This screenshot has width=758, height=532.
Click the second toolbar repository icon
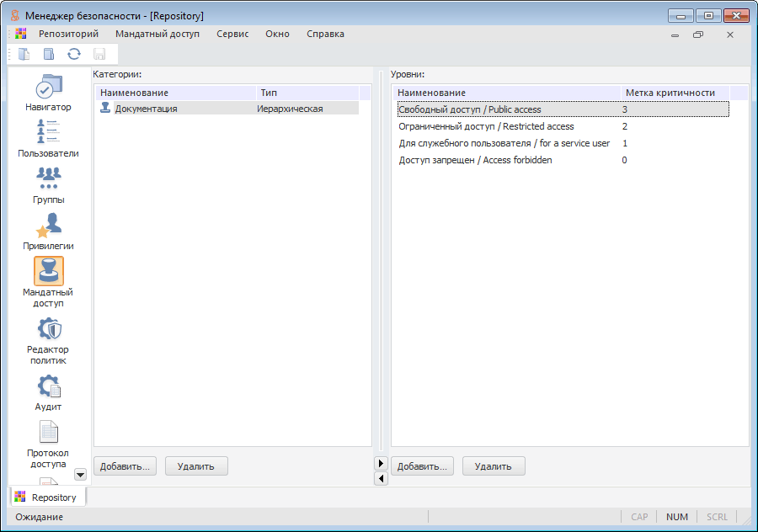coord(49,54)
